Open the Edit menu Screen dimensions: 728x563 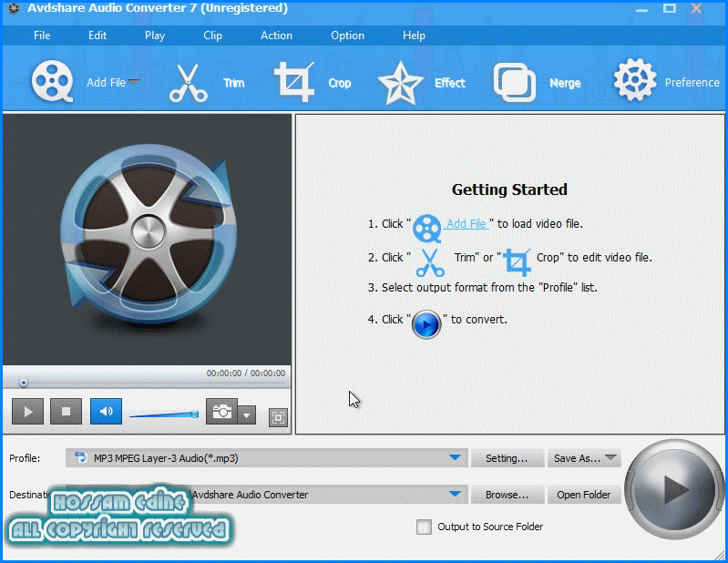click(x=97, y=36)
